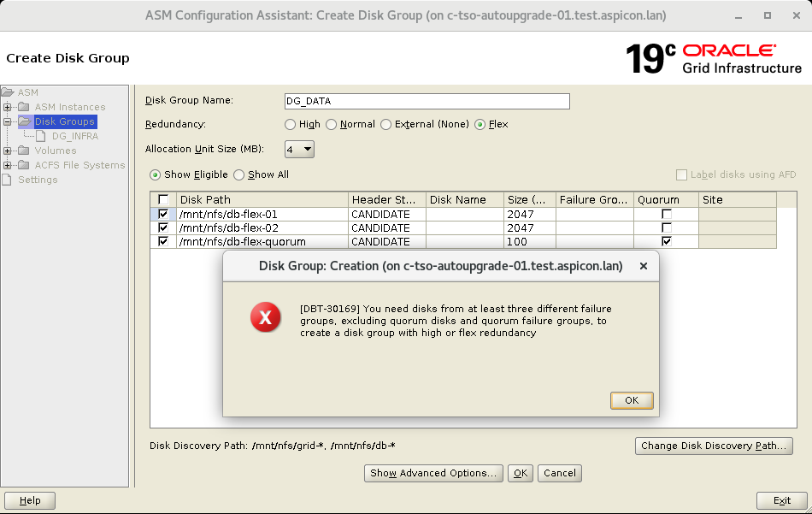
Task: Select Flex redundancy radio button
Action: [480, 124]
